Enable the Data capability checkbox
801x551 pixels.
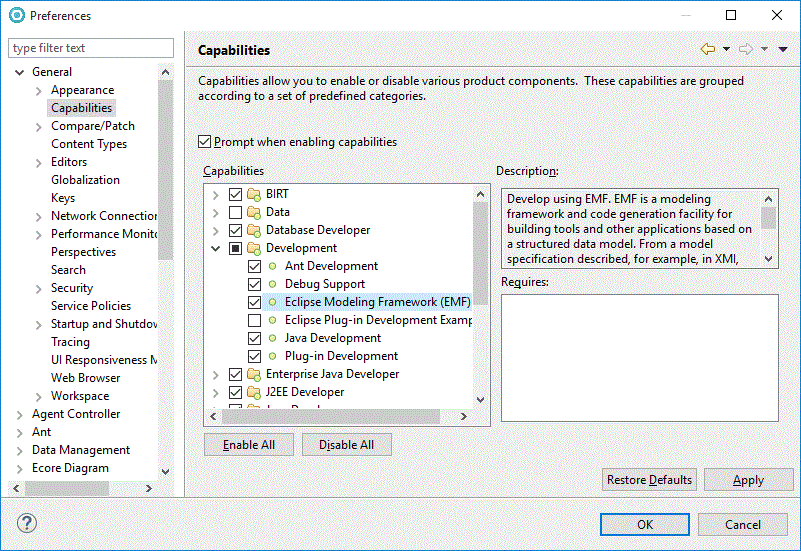coord(236,212)
